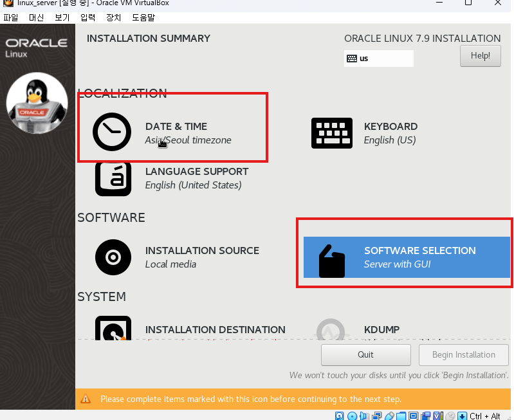Close the VirtualBox window
The height and width of the screenshot is (420, 514).
pyautogui.click(x=498, y=3)
